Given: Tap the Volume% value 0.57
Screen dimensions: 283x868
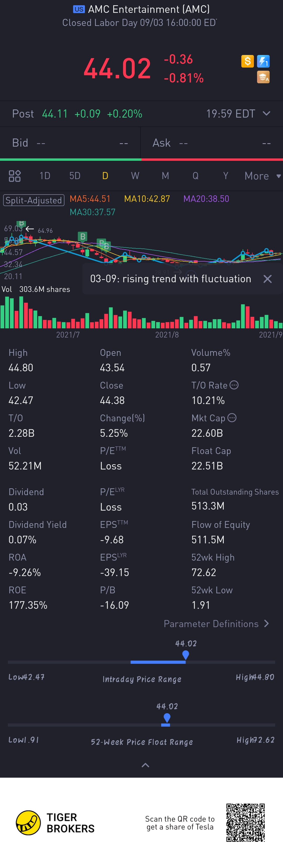Looking at the screenshot, I should tap(201, 368).
